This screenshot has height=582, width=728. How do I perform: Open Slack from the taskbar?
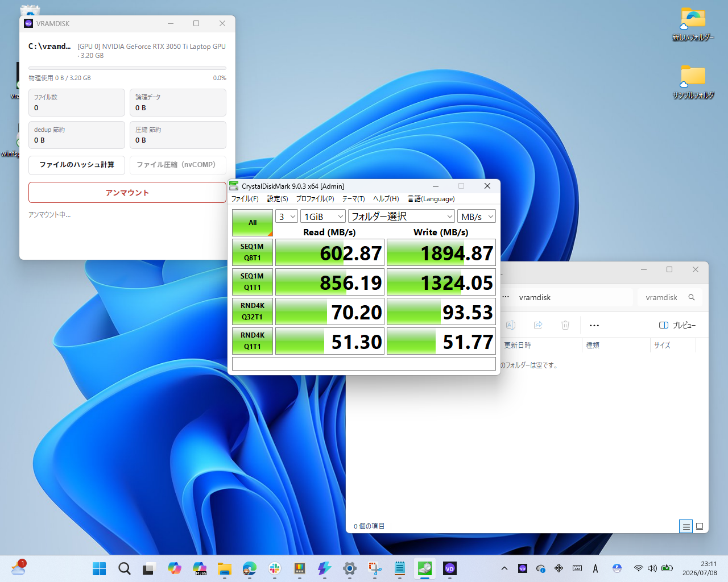click(275, 568)
